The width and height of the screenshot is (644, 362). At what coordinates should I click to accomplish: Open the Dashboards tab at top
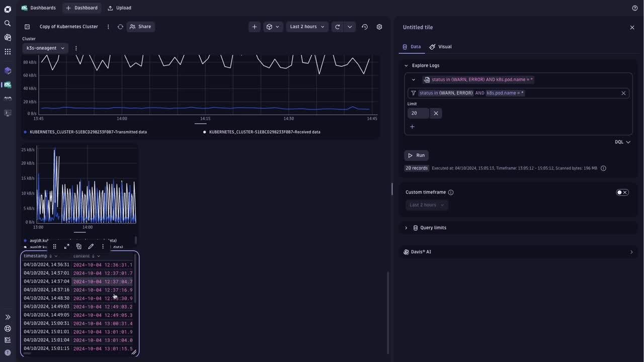click(39, 8)
